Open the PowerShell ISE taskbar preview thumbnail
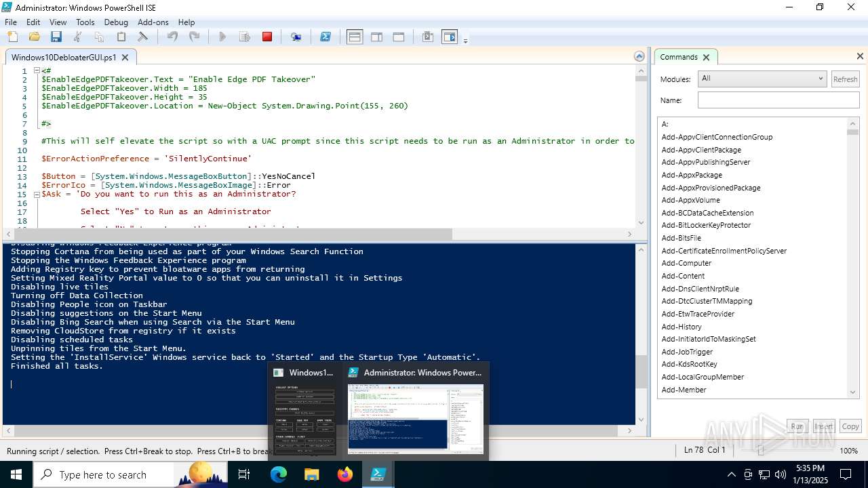This screenshot has width=868, height=488. point(416,411)
